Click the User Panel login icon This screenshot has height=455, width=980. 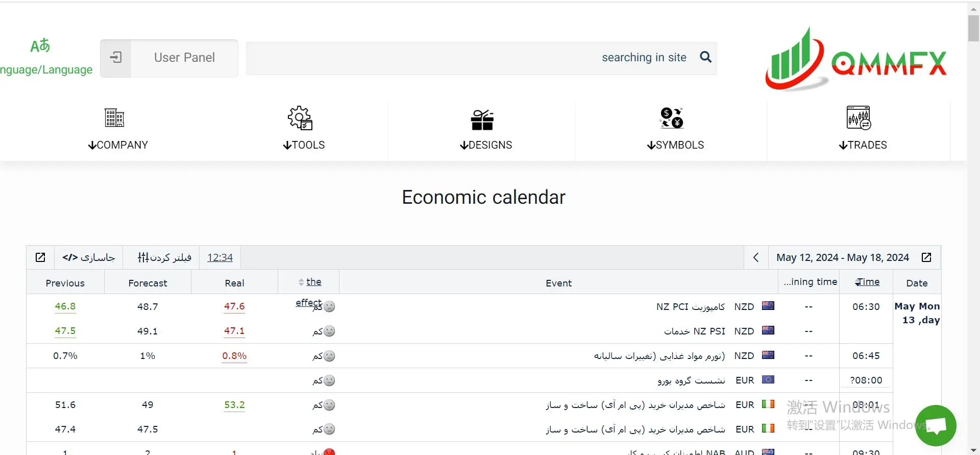pyautogui.click(x=116, y=58)
